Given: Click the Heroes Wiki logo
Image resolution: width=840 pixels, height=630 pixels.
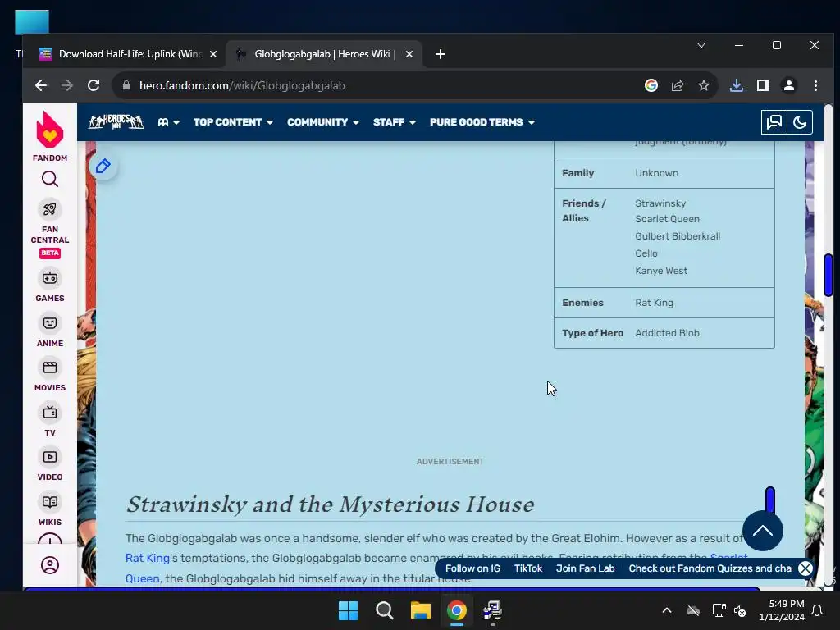Looking at the screenshot, I should pos(116,122).
